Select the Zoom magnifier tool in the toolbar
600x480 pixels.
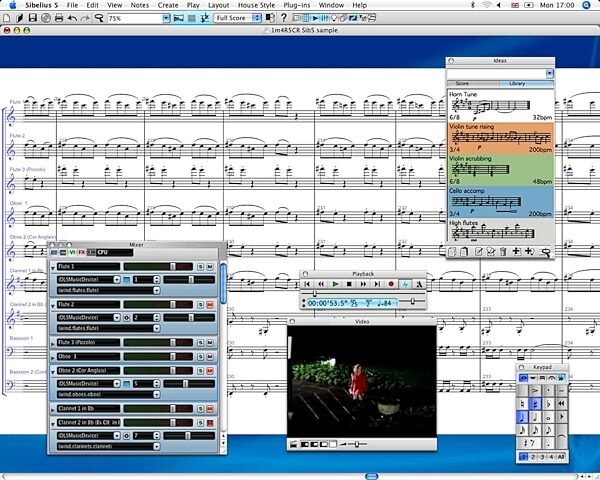coord(99,18)
